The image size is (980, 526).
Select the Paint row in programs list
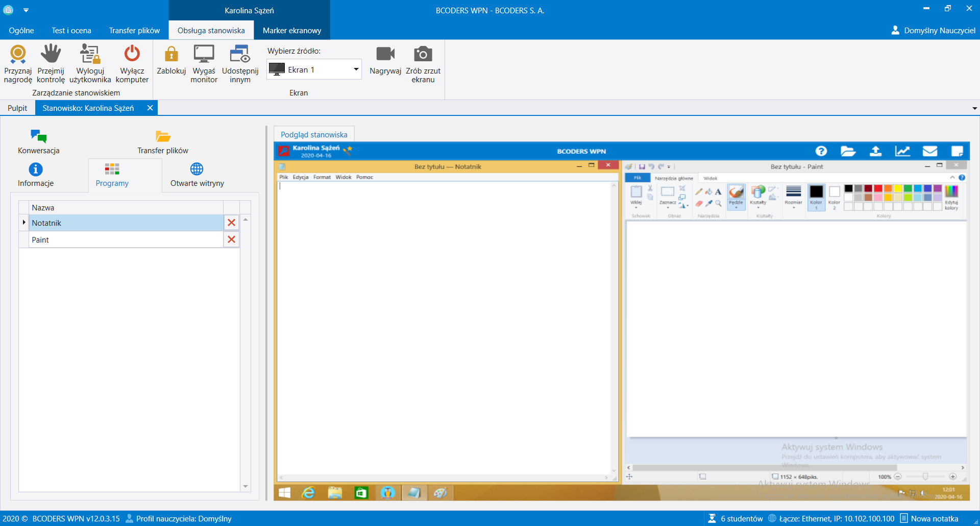[x=126, y=240]
